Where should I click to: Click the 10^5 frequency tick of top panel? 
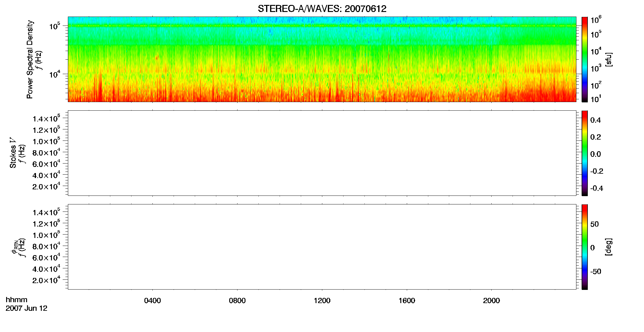[55, 26]
